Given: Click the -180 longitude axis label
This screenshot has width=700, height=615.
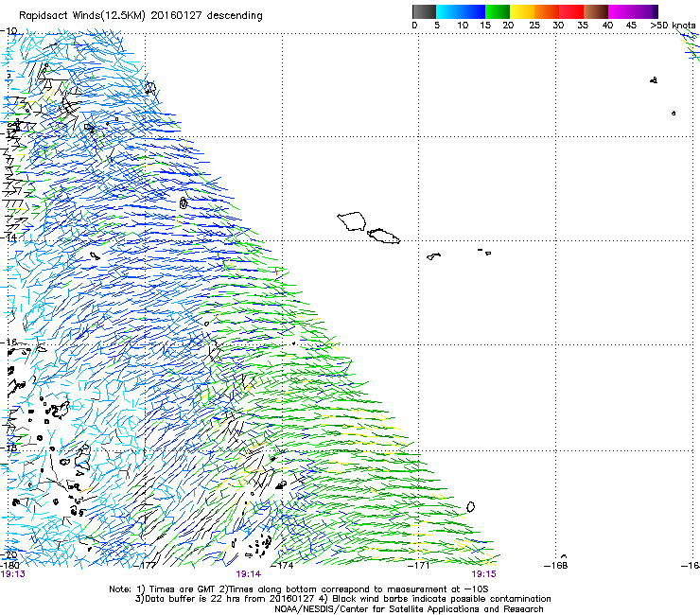Looking at the screenshot, I should [x=9, y=566].
